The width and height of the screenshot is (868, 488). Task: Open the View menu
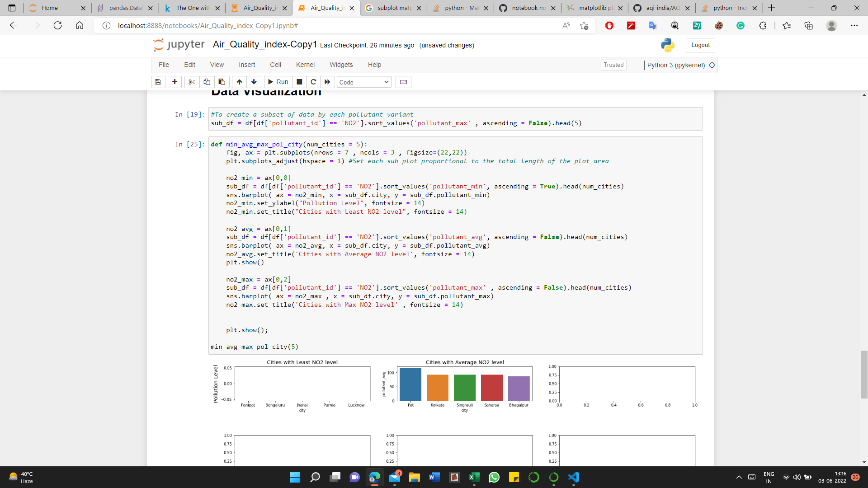coord(217,65)
